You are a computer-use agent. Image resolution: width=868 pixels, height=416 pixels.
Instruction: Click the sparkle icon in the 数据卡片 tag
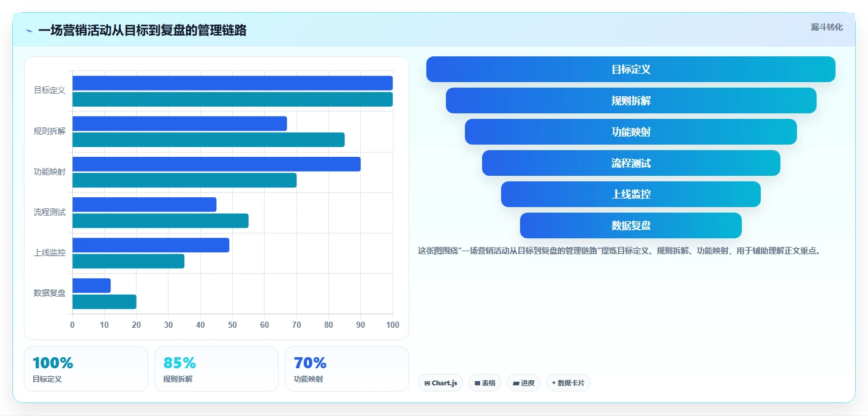(x=554, y=383)
